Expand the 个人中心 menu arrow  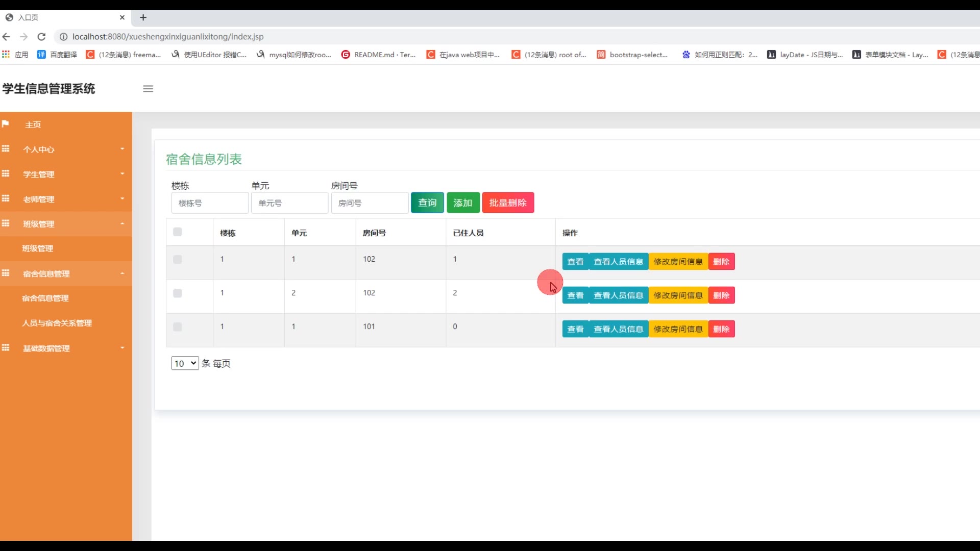(x=122, y=149)
